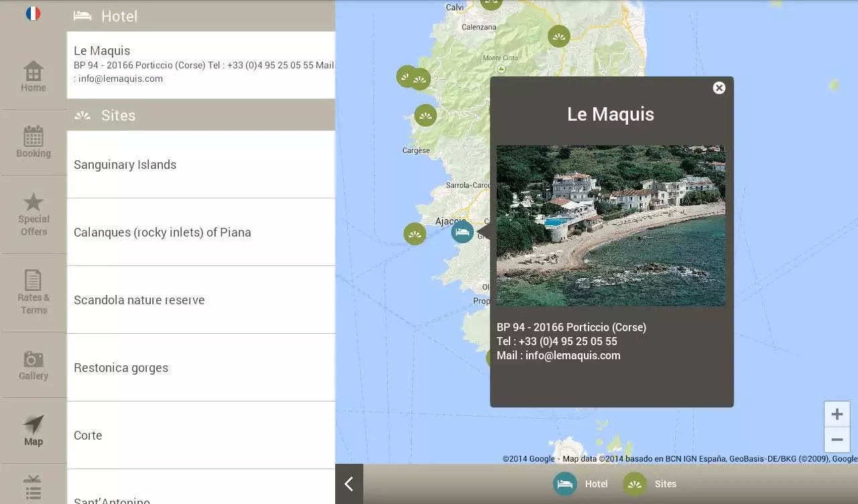Image resolution: width=858 pixels, height=504 pixels.
Task: Toggle the Hotel legend filter
Action: click(x=580, y=484)
